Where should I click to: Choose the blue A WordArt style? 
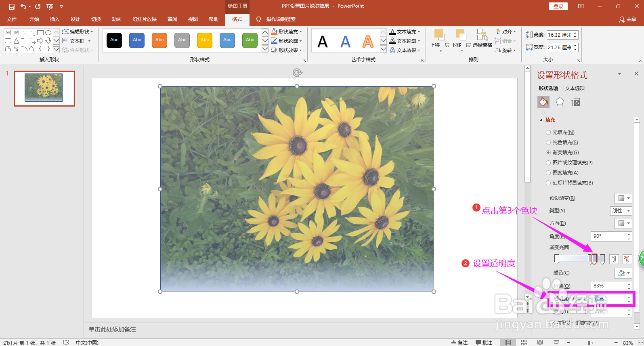(x=345, y=42)
